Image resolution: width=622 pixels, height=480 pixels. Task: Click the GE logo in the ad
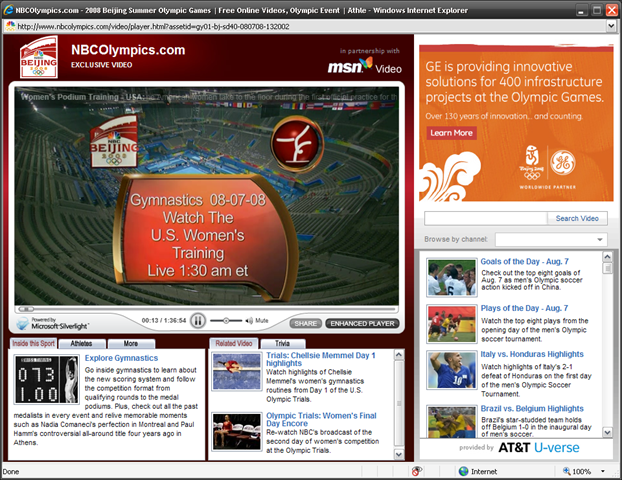pyautogui.click(x=562, y=163)
